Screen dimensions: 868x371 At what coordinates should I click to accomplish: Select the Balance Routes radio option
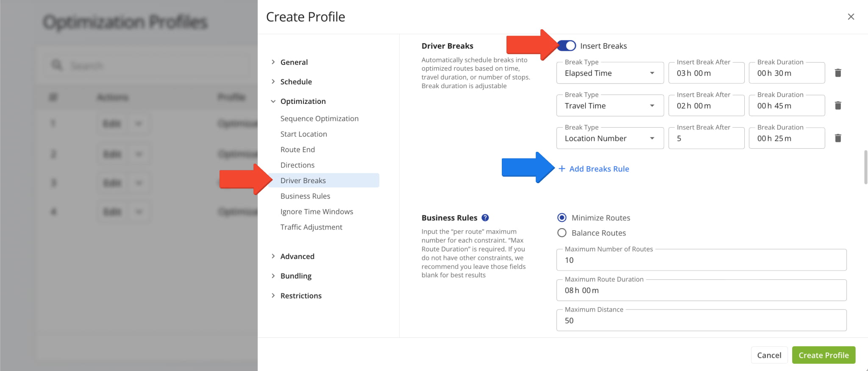point(562,233)
